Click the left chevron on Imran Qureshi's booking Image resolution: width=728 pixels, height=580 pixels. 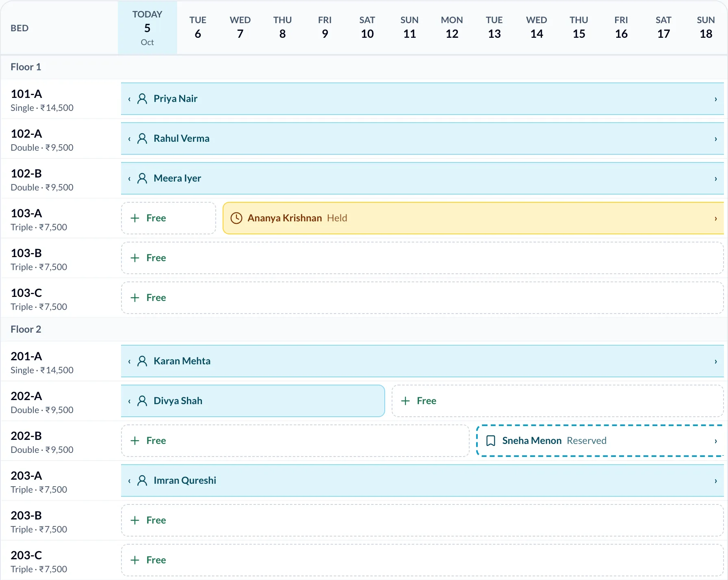(129, 481)
